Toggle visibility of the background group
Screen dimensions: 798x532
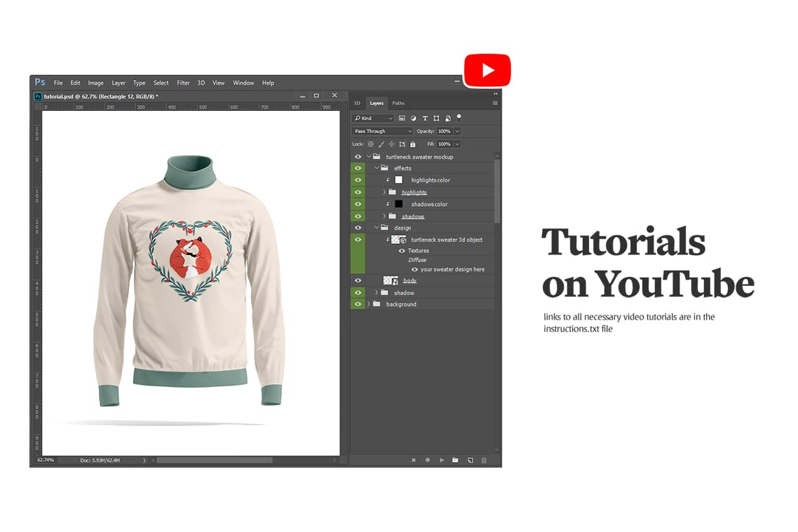point(358,304)
